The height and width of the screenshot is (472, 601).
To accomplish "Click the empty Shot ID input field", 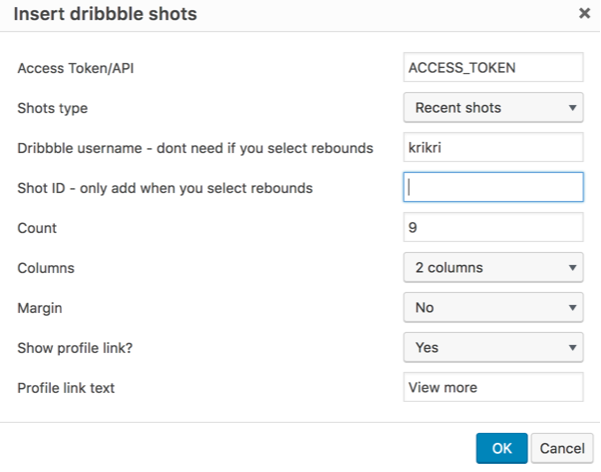I will 493,187.
